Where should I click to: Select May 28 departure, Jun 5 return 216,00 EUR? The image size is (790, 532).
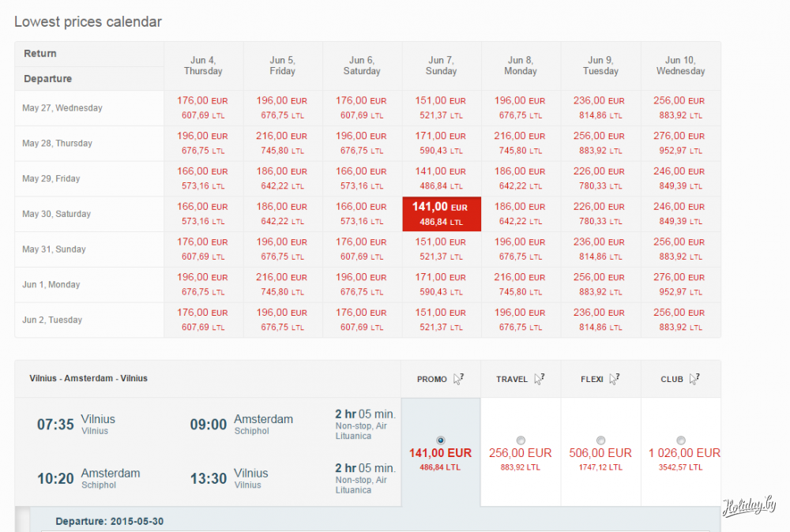(282, 143)
